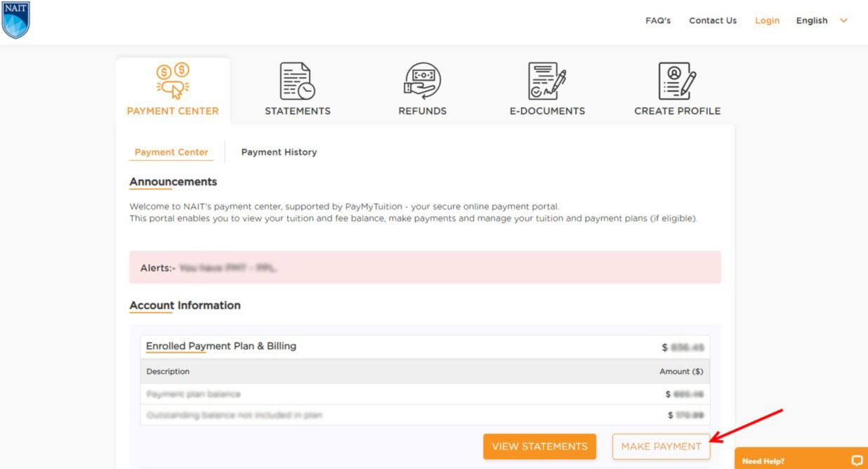The image size is (868, 469).
Task: Open Statements via the document-clock icon
Action: (x=298, y=79)
